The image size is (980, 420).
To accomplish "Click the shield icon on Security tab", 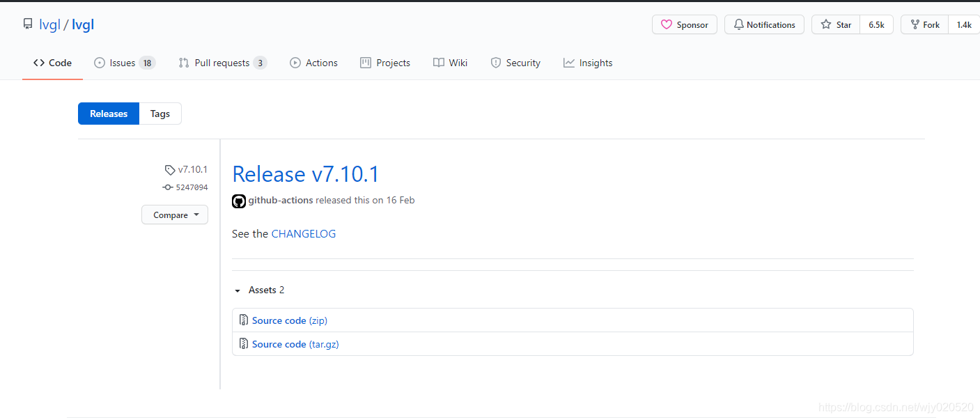I will coord(496,63).
